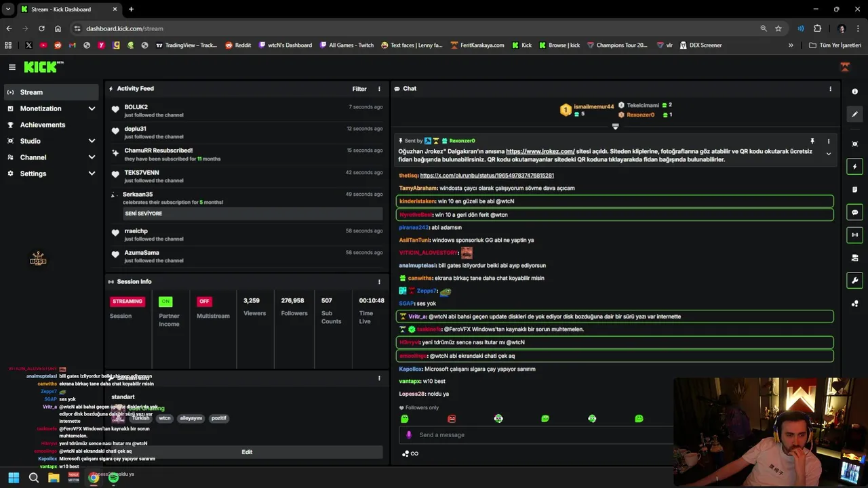Bookmark this page with the star icon
Viewport: 868px width, 488px height.
click(x=778, y=28)
